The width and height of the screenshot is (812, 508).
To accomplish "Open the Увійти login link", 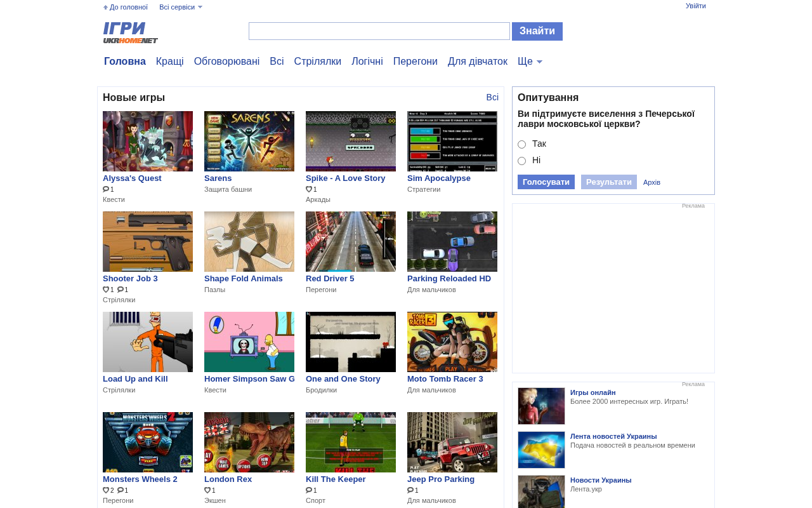I will (696, 6).
